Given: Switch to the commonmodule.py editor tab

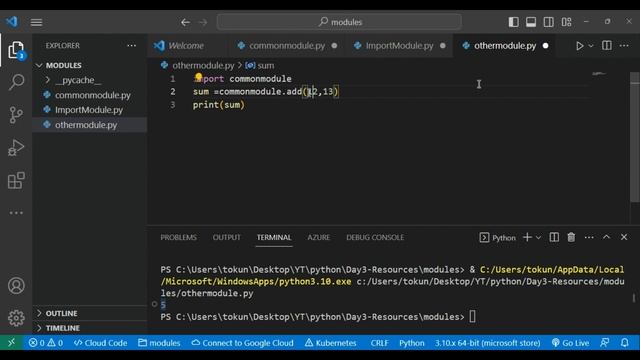Looking at the screenshot, I should (x=287, y=46).
